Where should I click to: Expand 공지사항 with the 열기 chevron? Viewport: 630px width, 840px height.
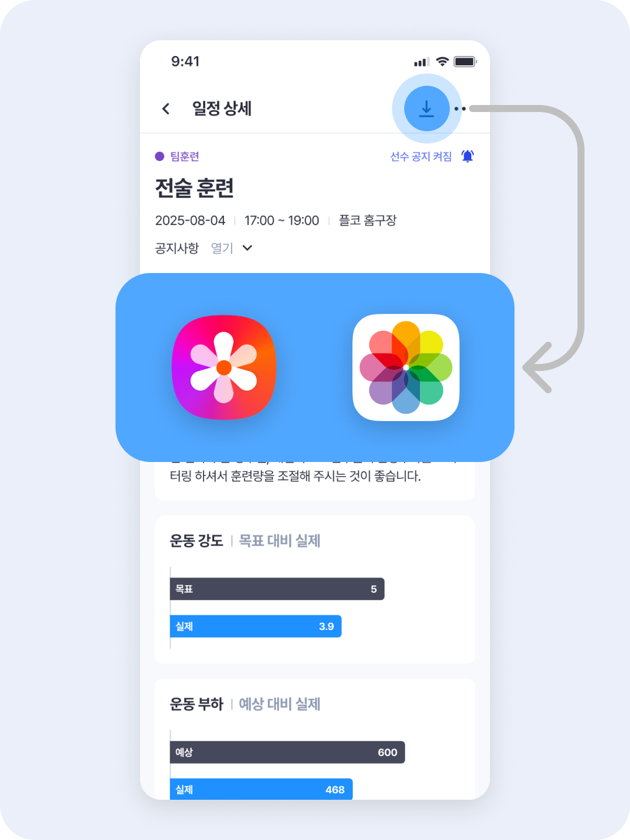click(x=247, y=248)
